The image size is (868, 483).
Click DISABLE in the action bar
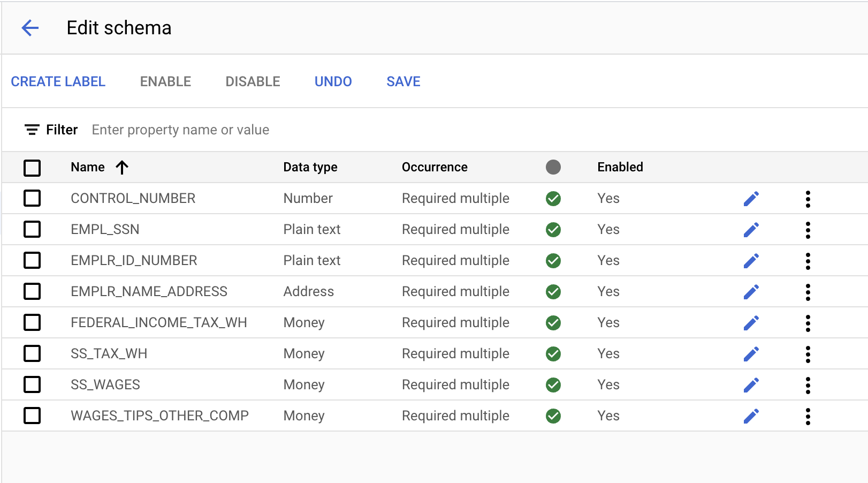pyautogui.click(x=252, y=81)
